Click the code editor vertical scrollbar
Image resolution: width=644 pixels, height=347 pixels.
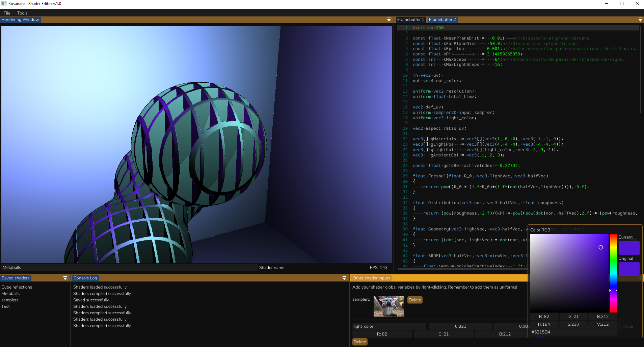pos(641,69)
